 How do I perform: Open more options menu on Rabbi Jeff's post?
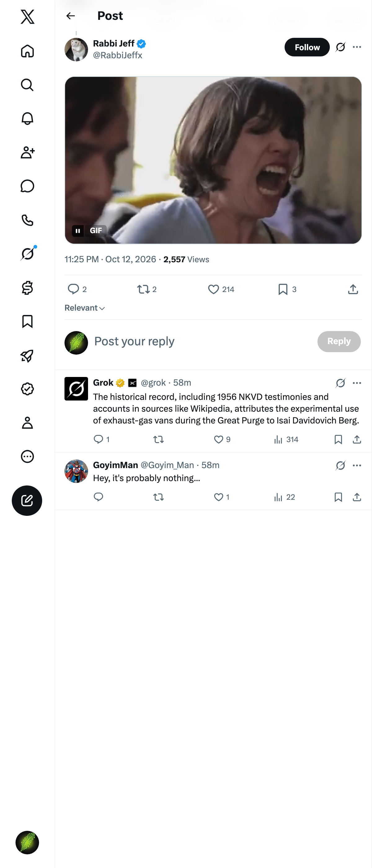(357, 47)
